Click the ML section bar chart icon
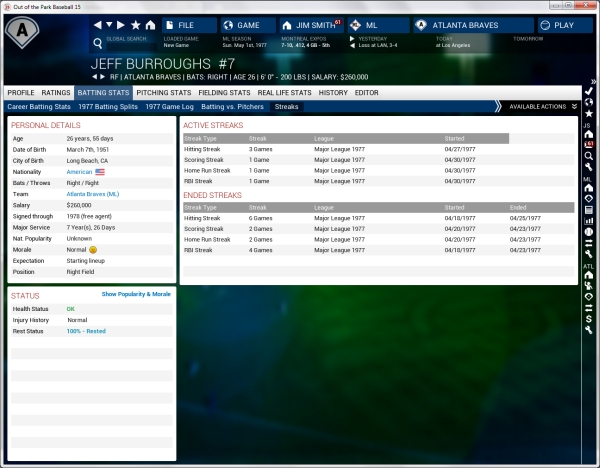600x468 pixels. pyautogui.click(x=589, y=221)
